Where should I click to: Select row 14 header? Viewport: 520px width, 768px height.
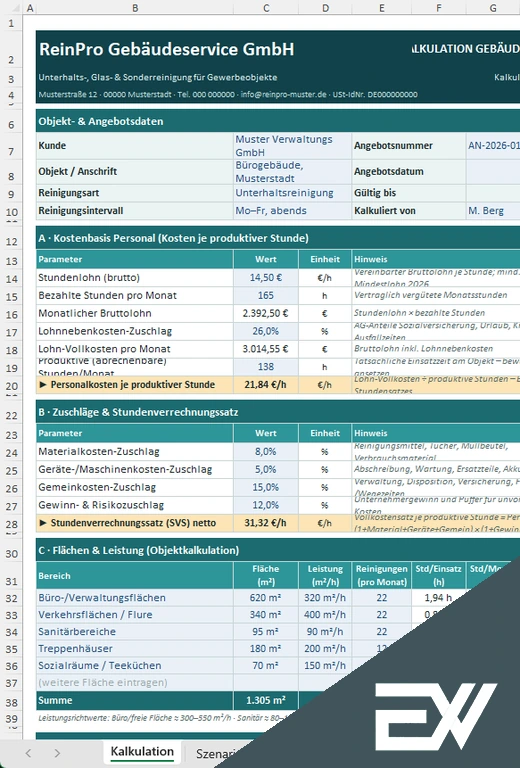click(11, 278)
